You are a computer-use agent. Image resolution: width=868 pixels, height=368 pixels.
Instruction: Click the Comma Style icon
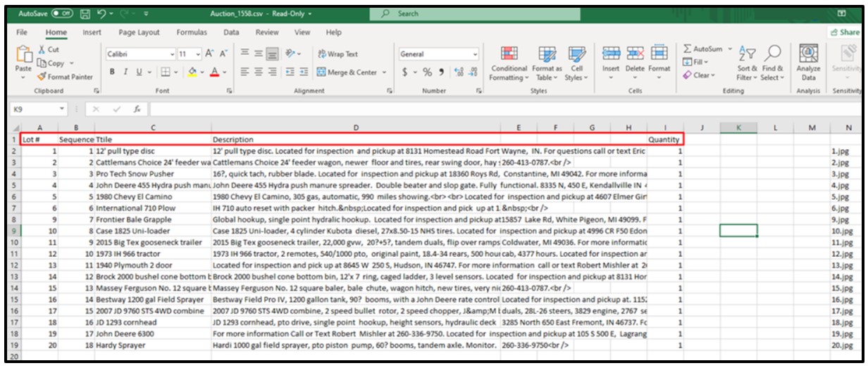[441, 72]
